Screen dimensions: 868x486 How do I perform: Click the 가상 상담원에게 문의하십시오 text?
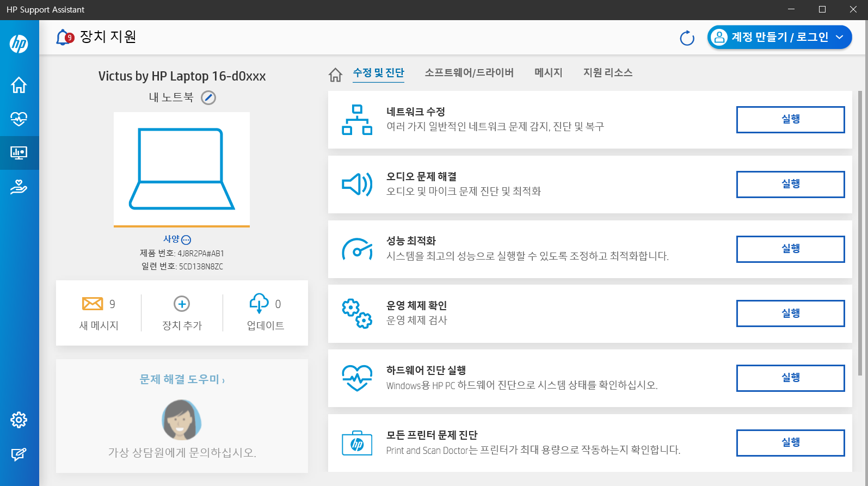(x=182, y=452)
